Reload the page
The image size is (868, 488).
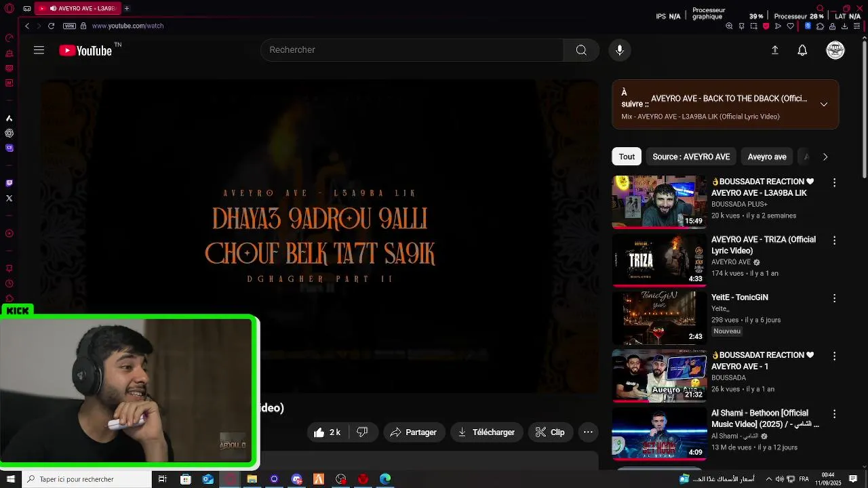coord(51,26)
